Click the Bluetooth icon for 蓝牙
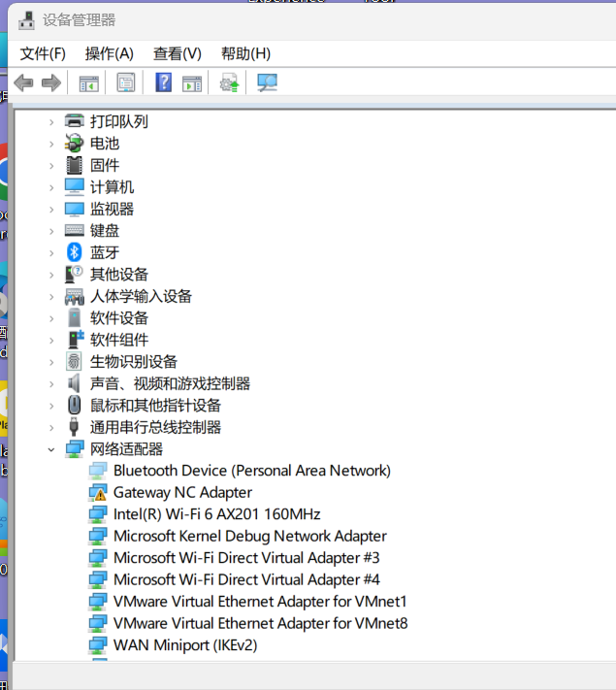Image resolution: width=616 pixels, height=690 pixels. tap(75, 252)
